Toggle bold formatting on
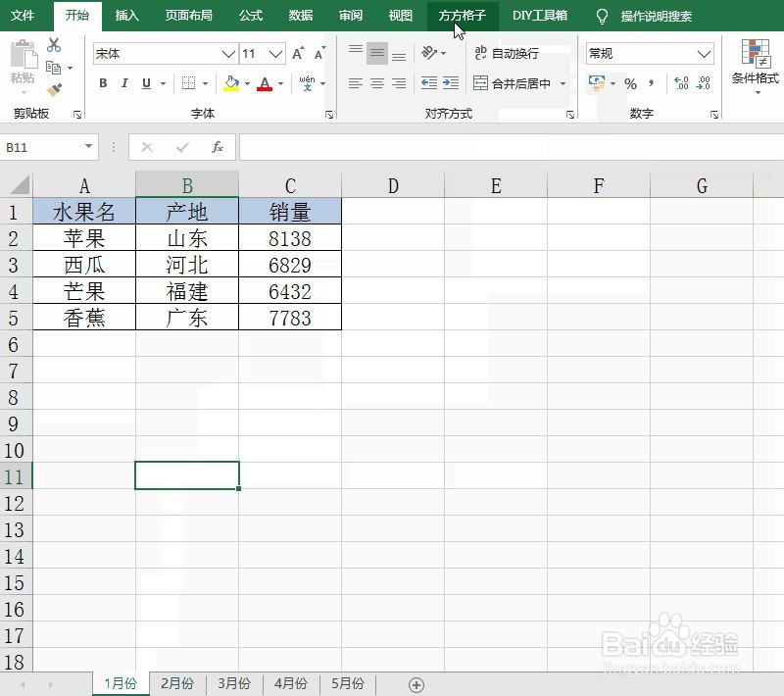Screen dimensions: 784x696 102,83
